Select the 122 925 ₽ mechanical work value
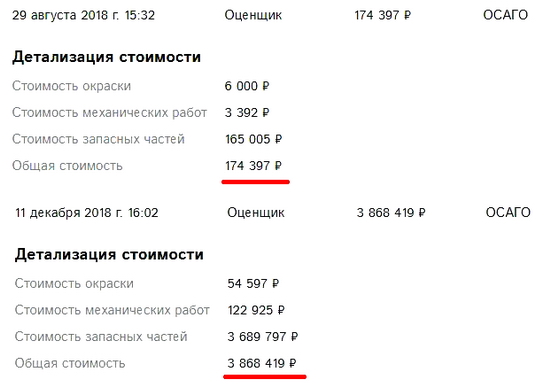550x388 pixels. click(x=256, y=310)
